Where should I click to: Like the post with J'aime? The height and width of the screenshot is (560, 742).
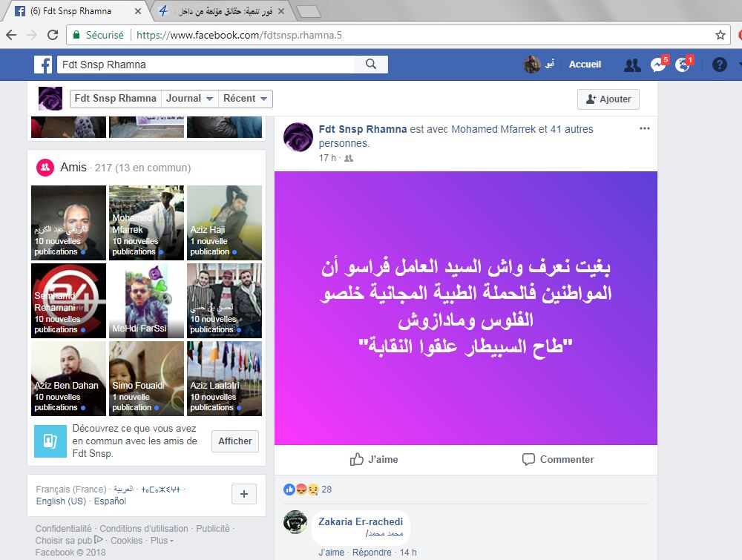(374, 459)
